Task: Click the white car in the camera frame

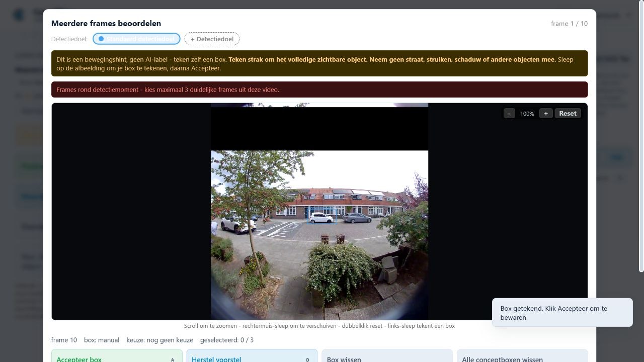Action: coord(321,218)
